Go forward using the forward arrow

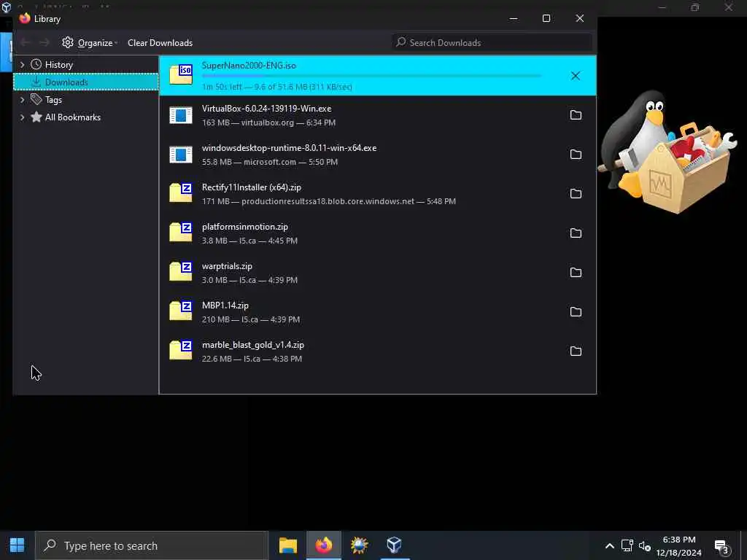(x=44, y=43)
